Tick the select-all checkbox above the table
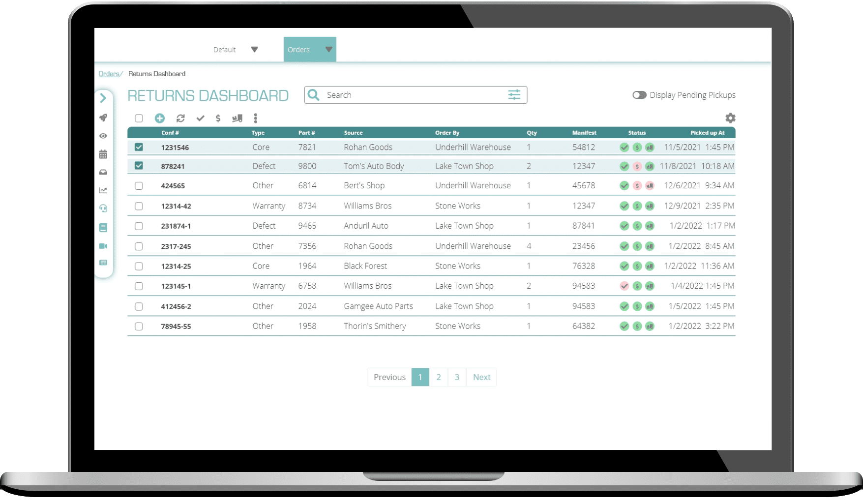Screen dimensions: 863x504 [x=139, y=118]
